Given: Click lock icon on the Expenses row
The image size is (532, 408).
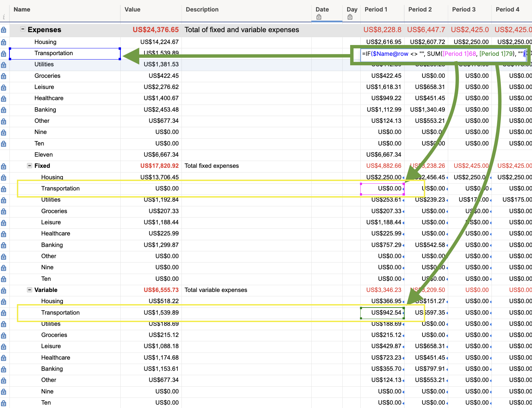Looking at the screenshot, I should click(3, 30).
